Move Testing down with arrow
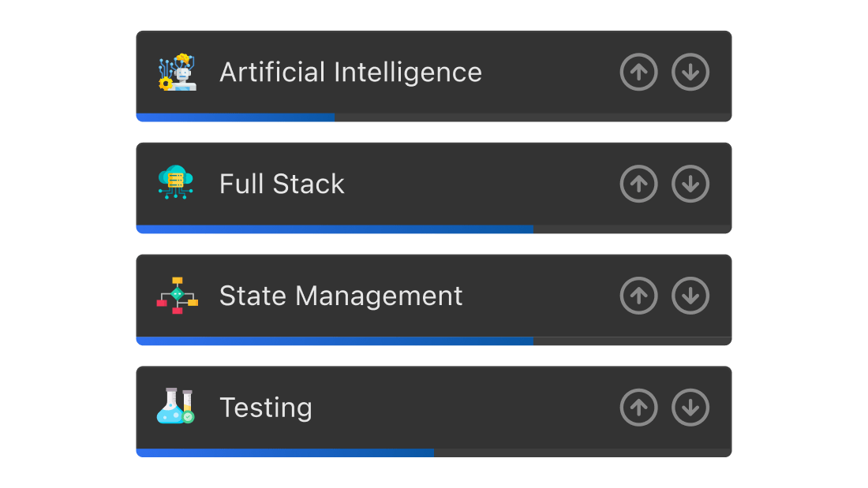This screenshot has height=488, width=868. (690, 408)
